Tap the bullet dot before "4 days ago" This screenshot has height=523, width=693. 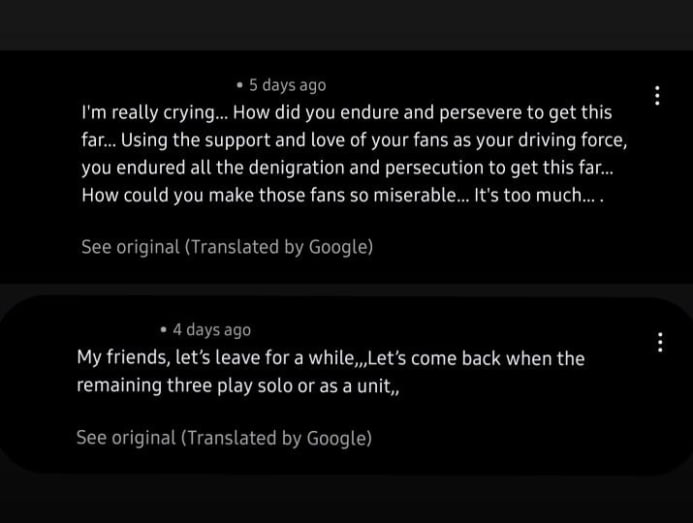163,329
